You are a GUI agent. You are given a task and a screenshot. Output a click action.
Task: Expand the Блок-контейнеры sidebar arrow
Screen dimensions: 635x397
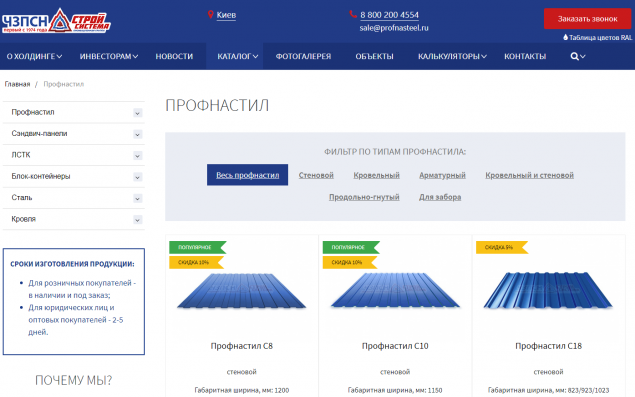pyautogui.click(x=138, y=177)
